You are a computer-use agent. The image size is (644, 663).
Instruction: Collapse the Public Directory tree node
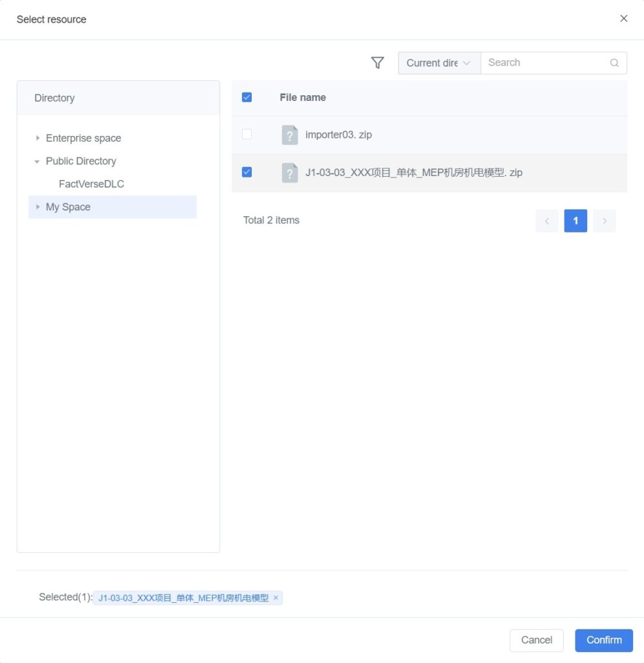coord(38,161)
